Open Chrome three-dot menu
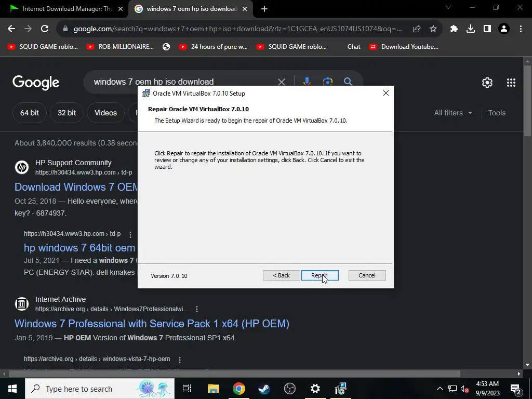The image size is (532, 399). click(x=521, y=29)
